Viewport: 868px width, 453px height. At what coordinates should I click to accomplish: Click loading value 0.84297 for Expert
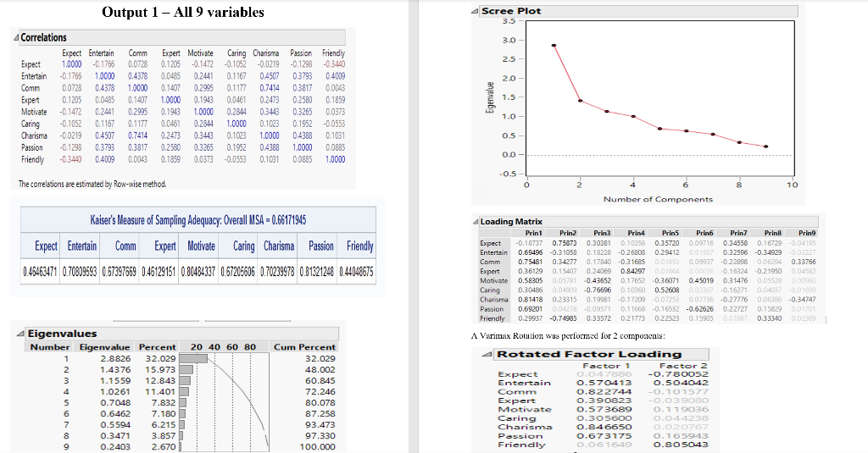coord(632,272)
